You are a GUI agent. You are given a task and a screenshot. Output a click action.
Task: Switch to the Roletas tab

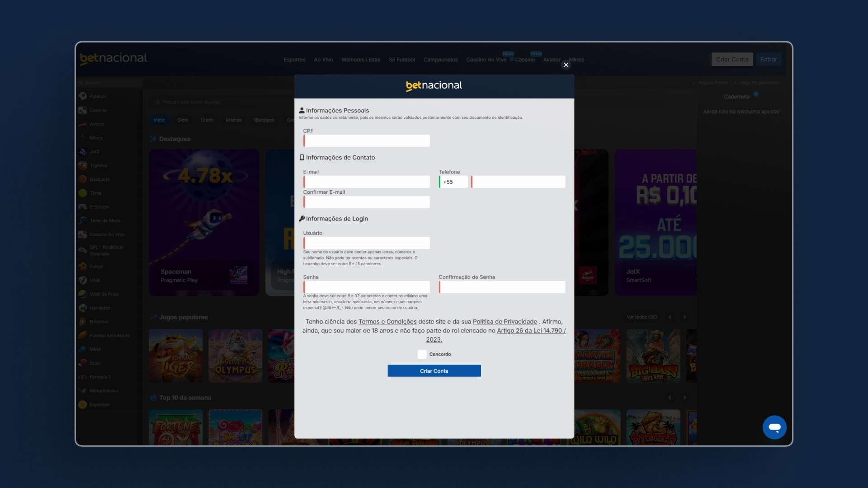234,120
